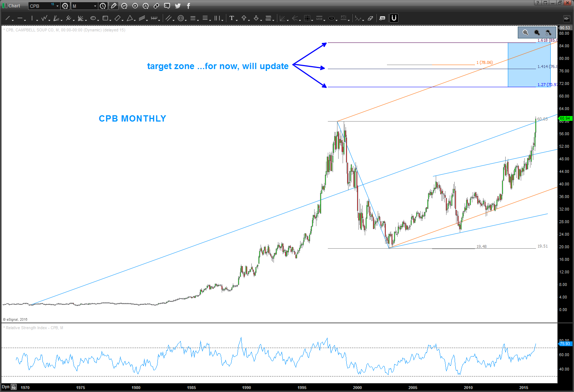Expand the trend line tool dropdown arrow
The width and height of the screenshot is (574, 392).
coord(13,20)
